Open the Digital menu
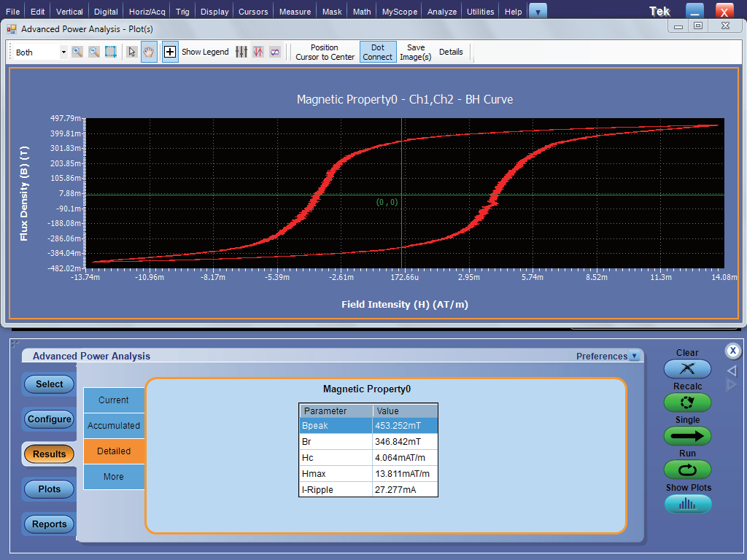 pos(106,12)
